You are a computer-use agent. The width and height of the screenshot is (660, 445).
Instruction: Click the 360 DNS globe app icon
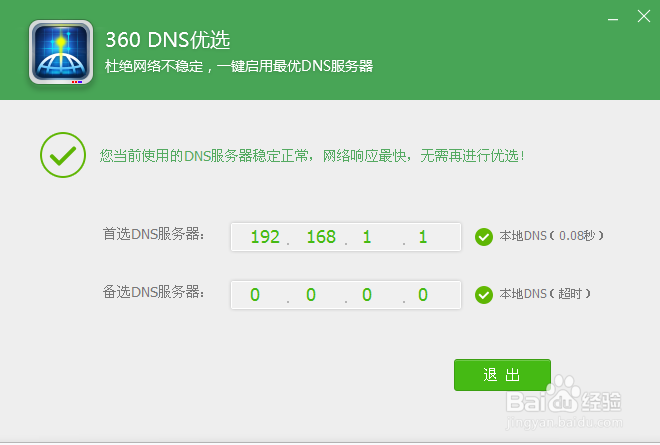[x=61, y=52]
